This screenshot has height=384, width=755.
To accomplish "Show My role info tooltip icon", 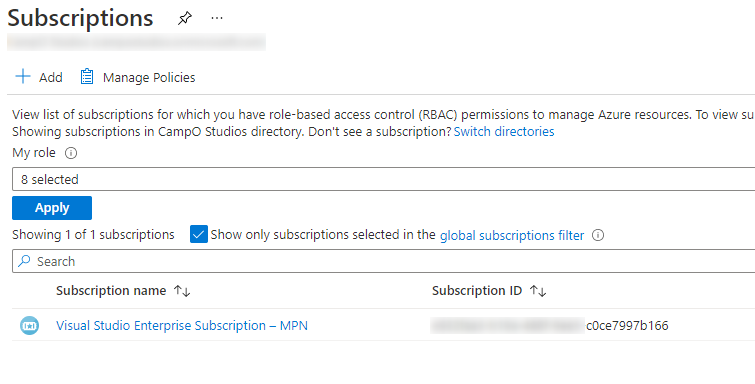I will [71, 153].
